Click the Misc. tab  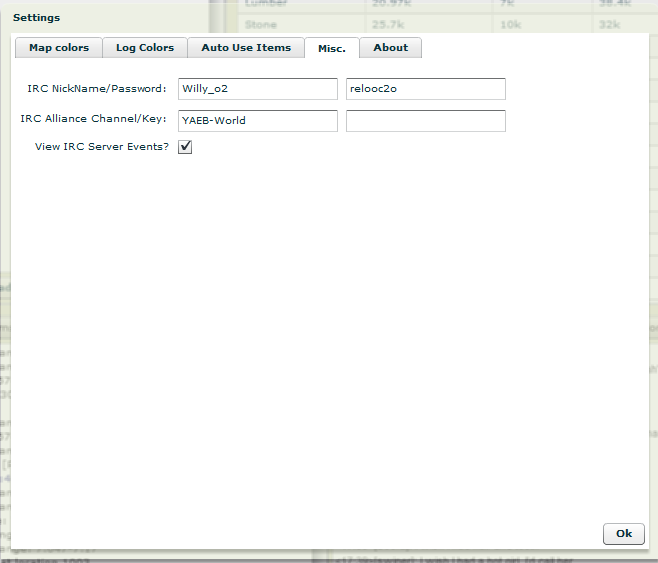coord(331,48)
